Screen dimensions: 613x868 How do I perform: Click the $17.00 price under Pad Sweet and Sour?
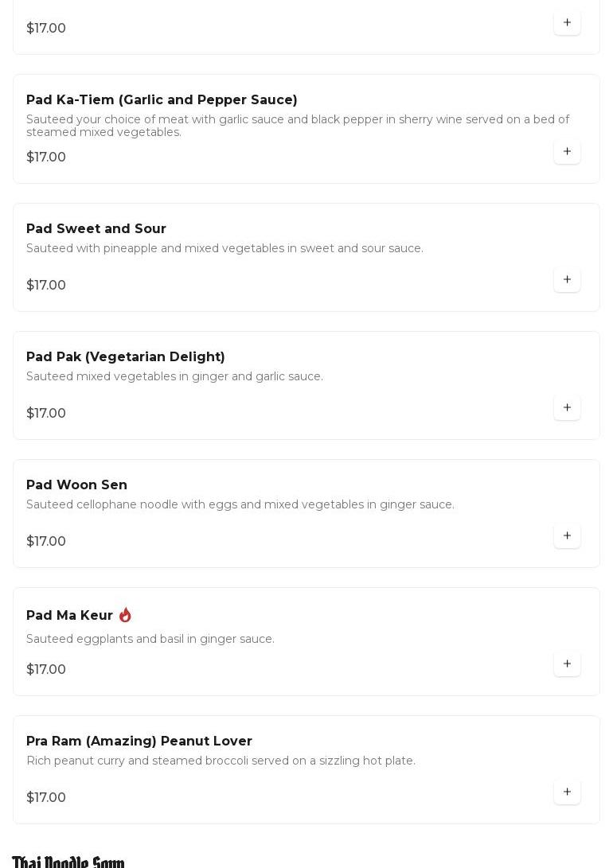click(46, 285)
